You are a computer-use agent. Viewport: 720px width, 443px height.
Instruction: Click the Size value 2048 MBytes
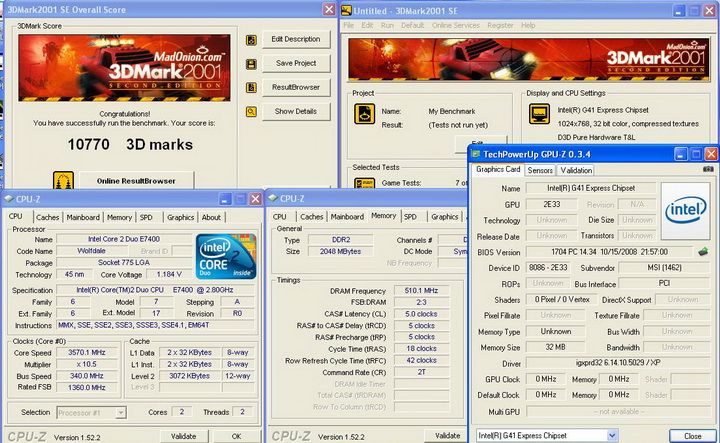[340, 252]
